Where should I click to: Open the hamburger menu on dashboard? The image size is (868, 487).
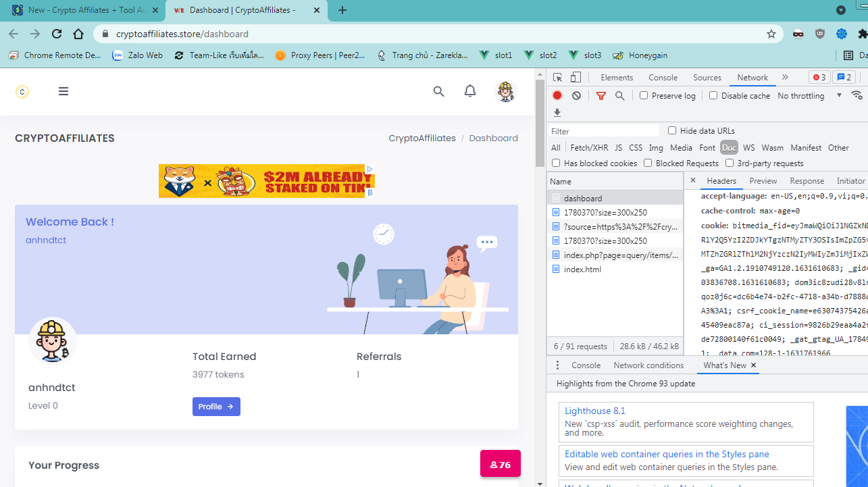[63, 91]
